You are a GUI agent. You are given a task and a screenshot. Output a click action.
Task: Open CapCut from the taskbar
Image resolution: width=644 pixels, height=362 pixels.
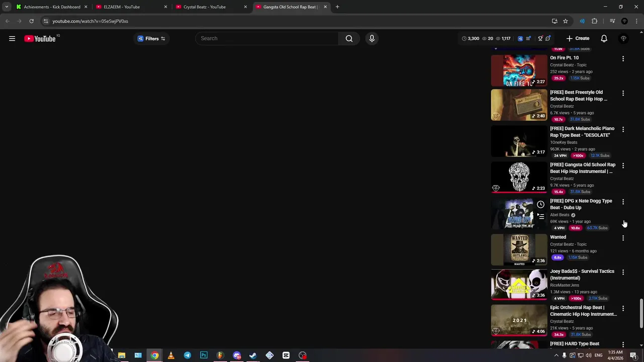click(x=286, y=355)
